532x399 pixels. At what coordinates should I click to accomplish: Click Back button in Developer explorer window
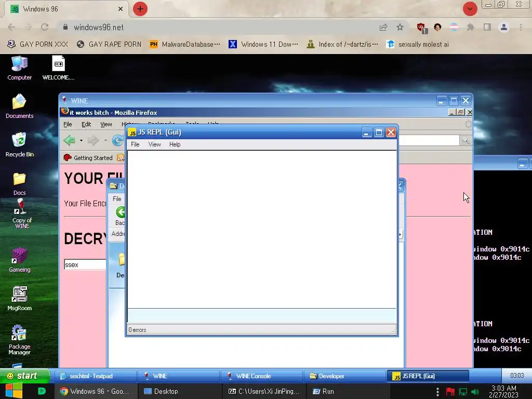pyautogui.click(x=119, y=217)
